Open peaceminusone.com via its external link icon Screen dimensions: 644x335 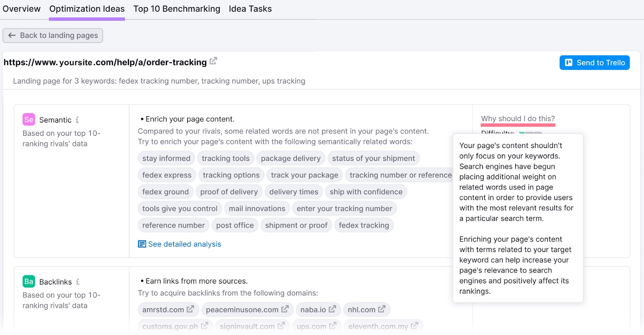(286, 309)
